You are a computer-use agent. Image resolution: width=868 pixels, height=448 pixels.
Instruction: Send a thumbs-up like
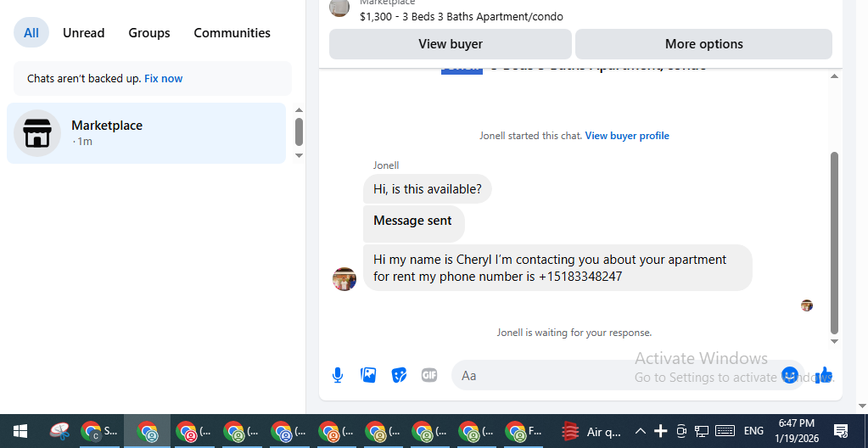click(824, 376)
